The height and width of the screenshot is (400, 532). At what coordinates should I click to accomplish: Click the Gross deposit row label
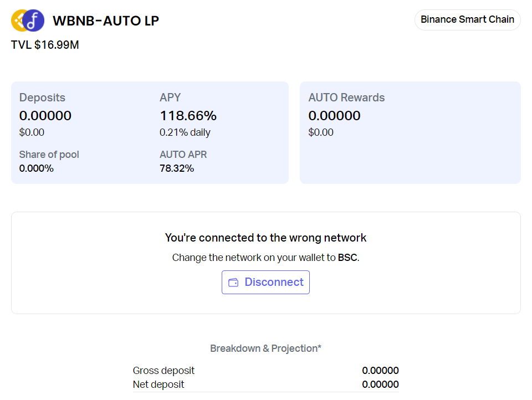[163, 371]
